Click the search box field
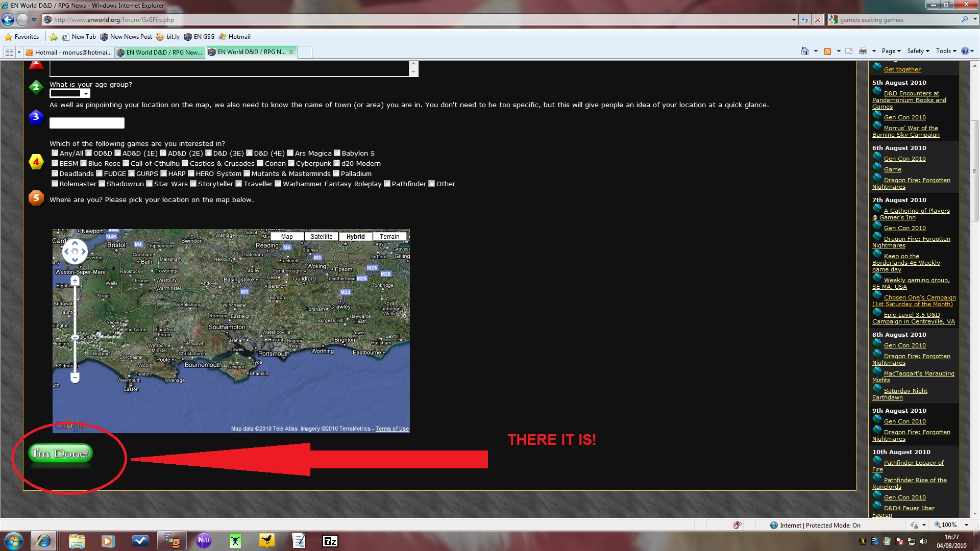980x551 pixels. pyautogui.click(x=898, y=20)
